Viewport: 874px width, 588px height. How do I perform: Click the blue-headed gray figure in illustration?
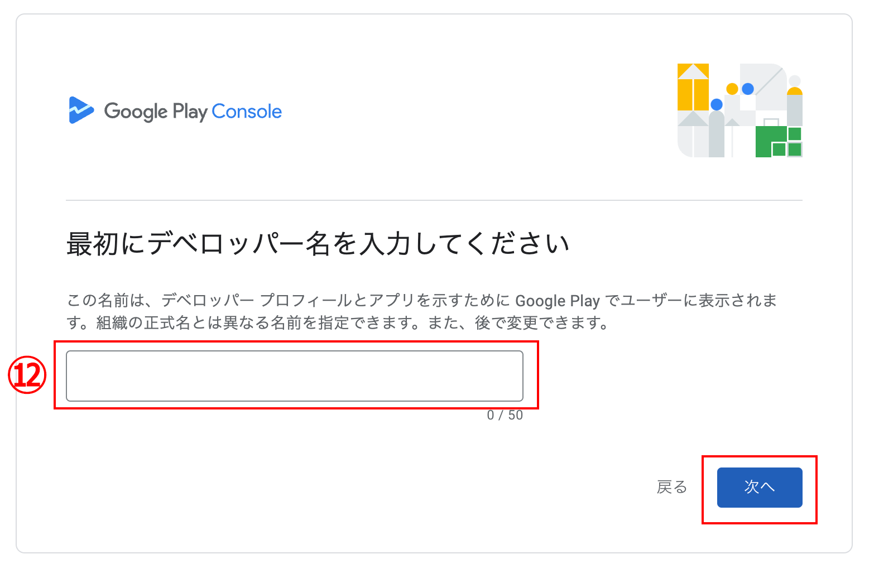tap(717, 128)
